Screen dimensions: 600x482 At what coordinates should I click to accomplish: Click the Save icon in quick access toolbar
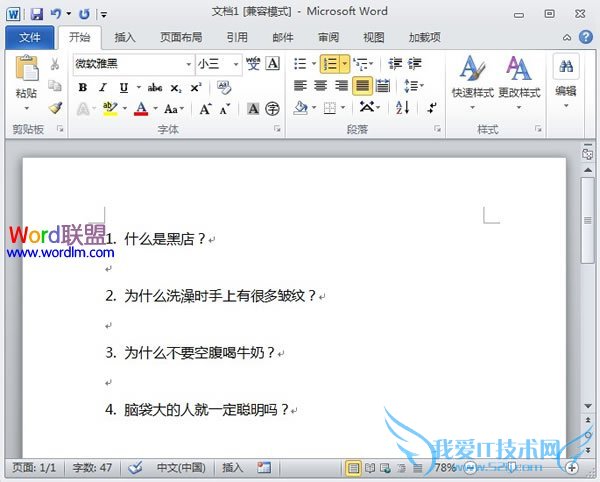point(37,14)
